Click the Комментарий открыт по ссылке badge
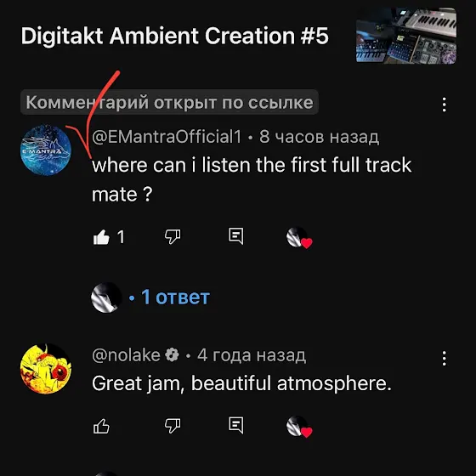This screenshot has width=476, height=476. pos(169,102)
